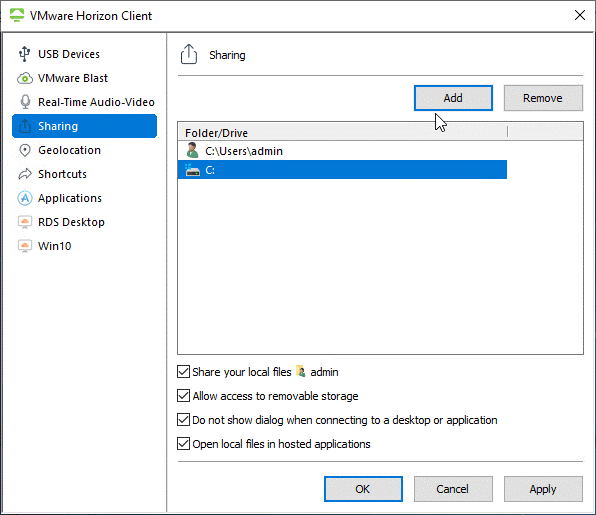The height and width of the screenshot is (515, 596).
Task: Select the Win10 desktop entry
Action: (x=84, y=246)
